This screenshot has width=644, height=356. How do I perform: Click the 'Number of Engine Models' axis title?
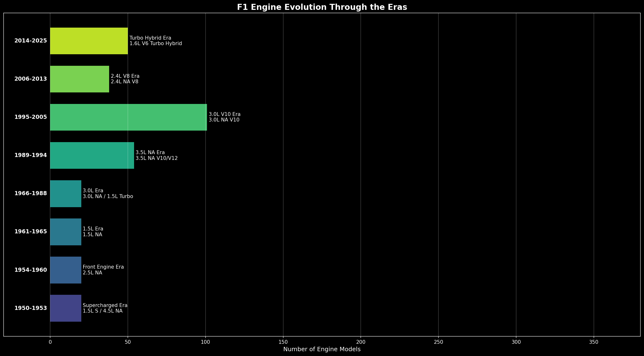click(322, 349)
